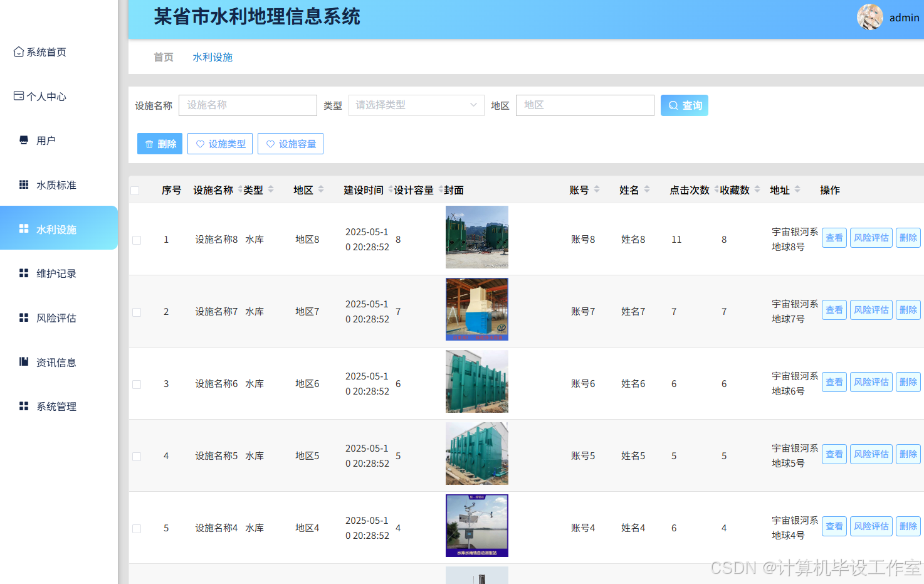
Task: Click the admin username text
Action: click(904, 18)
